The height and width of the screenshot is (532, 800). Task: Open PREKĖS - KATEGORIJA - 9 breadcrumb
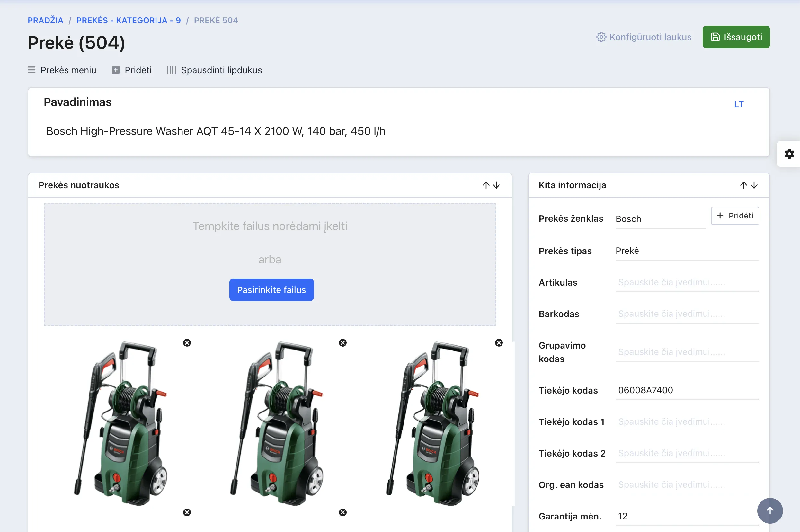click(129, 20)
